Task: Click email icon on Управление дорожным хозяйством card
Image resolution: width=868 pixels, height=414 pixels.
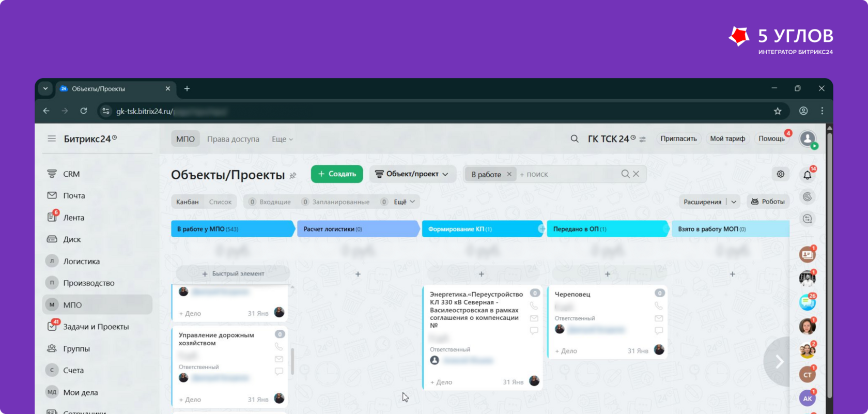Action: [279, 359]
